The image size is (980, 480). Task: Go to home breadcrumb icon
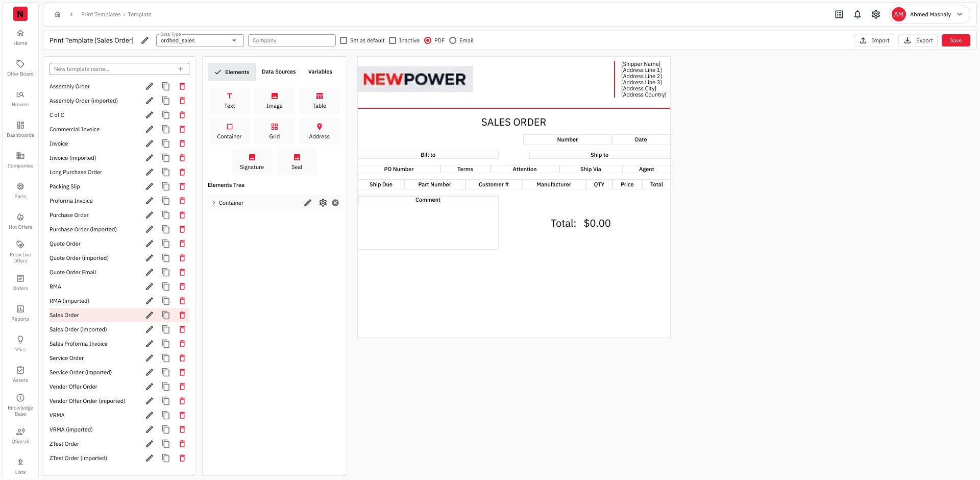58,14
